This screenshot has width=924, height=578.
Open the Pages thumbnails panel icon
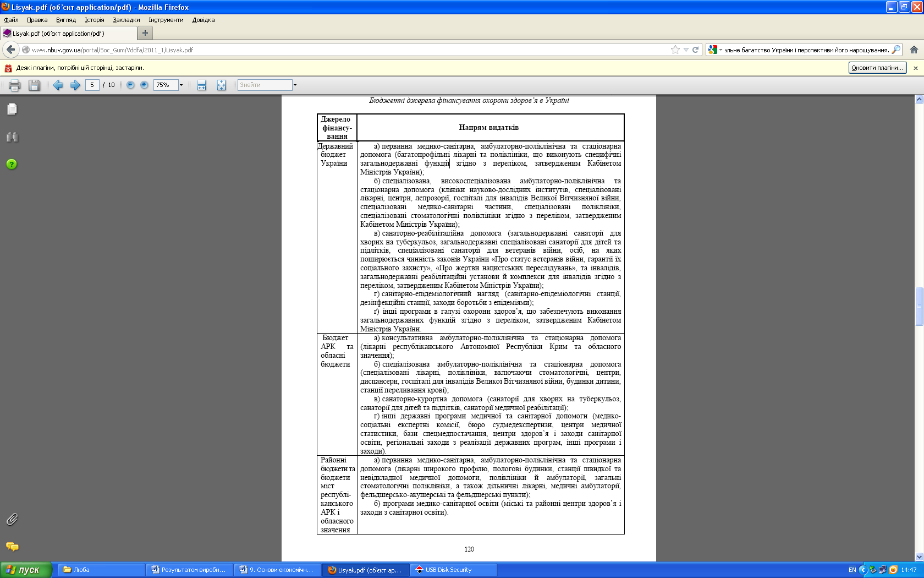coord(12,109)
